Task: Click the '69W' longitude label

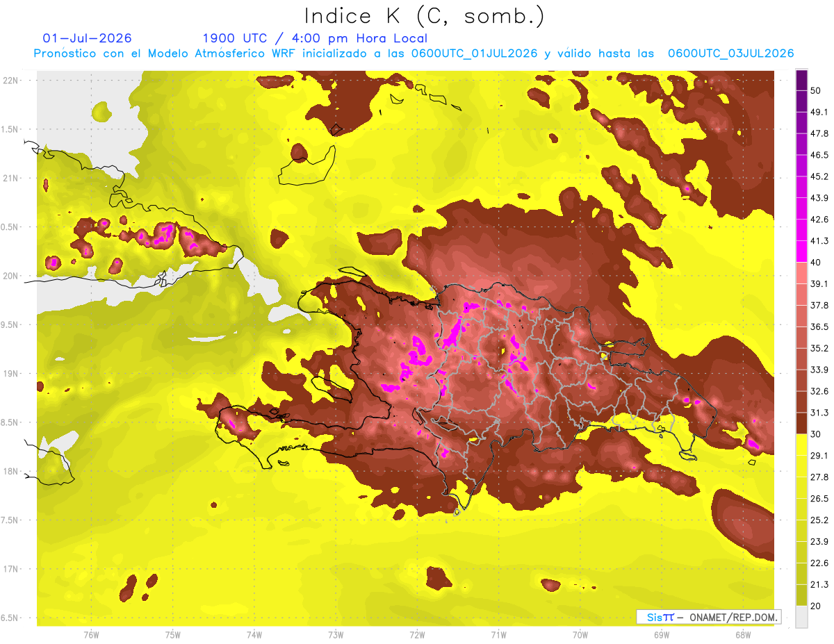Action: pos(662,635)
